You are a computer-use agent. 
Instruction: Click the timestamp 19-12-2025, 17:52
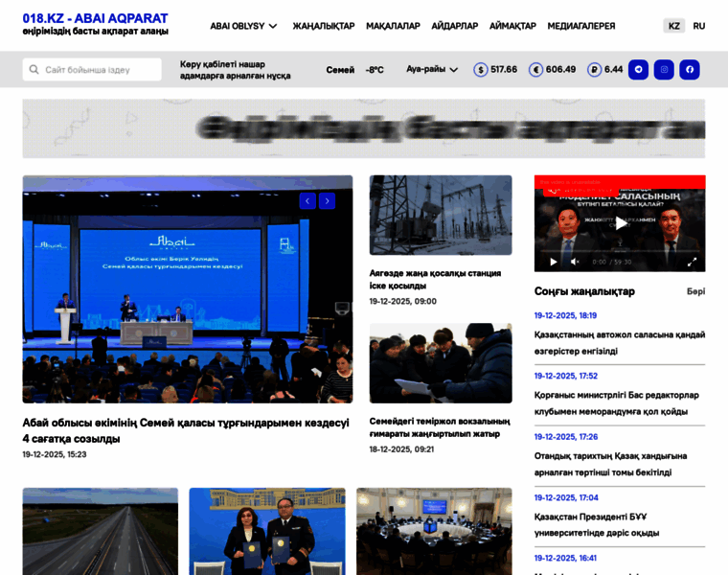(x=566, y=376)
